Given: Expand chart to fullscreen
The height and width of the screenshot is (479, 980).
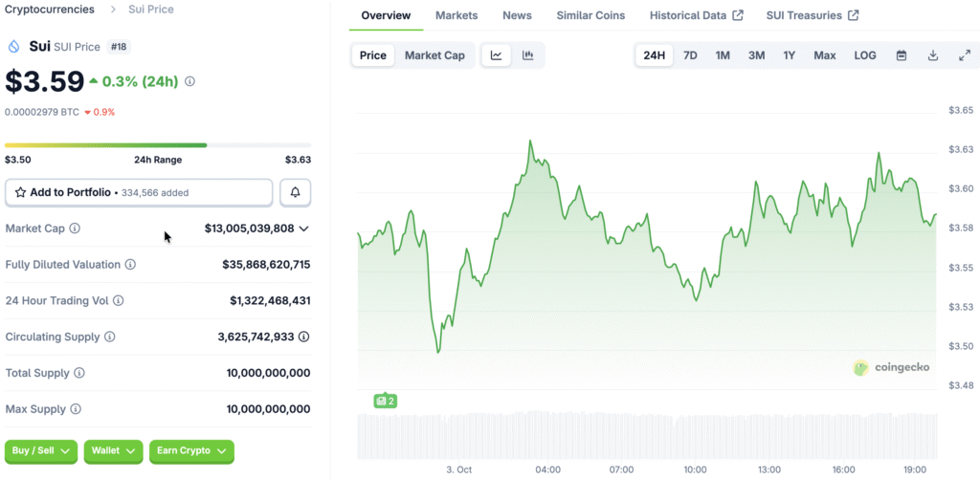Looking at the screenshot, I should (x=964, y=55).
